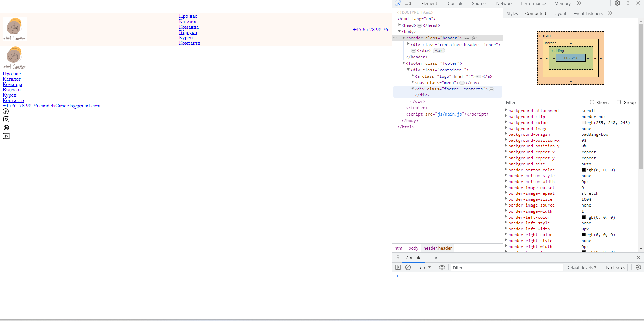
Task: Expand the container header__inner div
Action: [408, 44]
